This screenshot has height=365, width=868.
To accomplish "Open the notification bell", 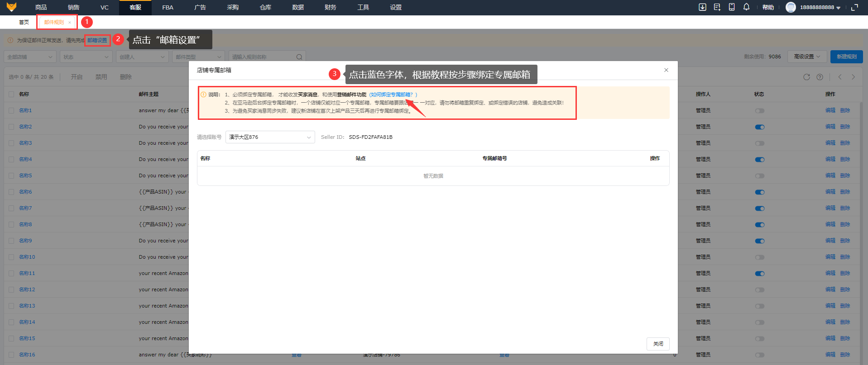I will click(x=746, y=7).
